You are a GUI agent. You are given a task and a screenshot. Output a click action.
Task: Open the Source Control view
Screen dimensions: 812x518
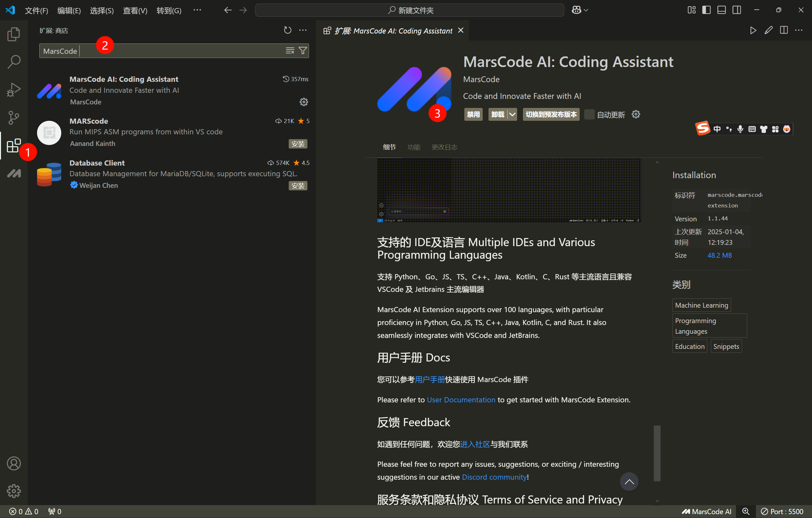[x=14, y=118]
